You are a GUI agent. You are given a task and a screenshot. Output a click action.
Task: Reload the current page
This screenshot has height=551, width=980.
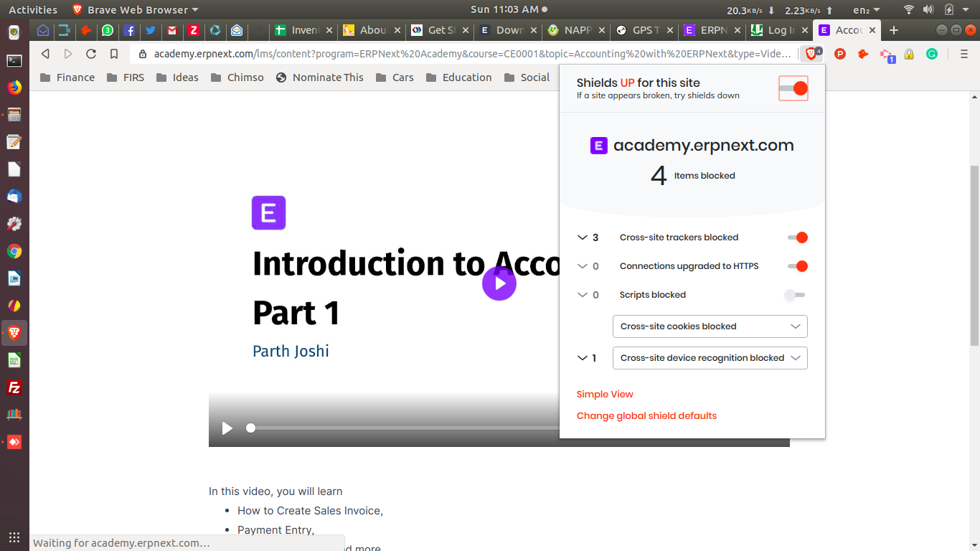(x=91, y=54)
